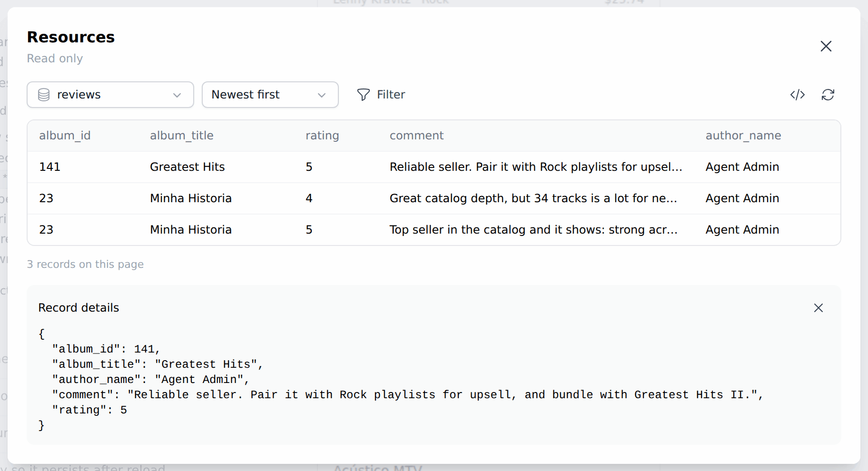Select album id 141 cell

point(49,167)
